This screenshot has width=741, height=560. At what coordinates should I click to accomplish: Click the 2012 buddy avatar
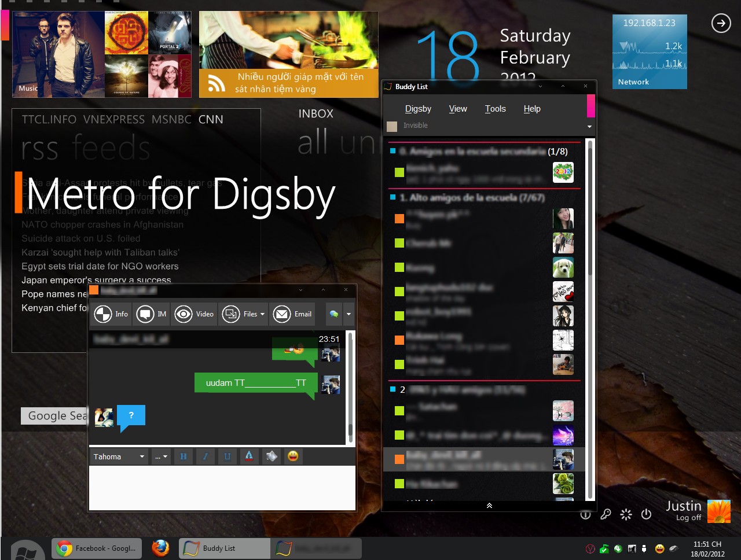coord(563,172)
